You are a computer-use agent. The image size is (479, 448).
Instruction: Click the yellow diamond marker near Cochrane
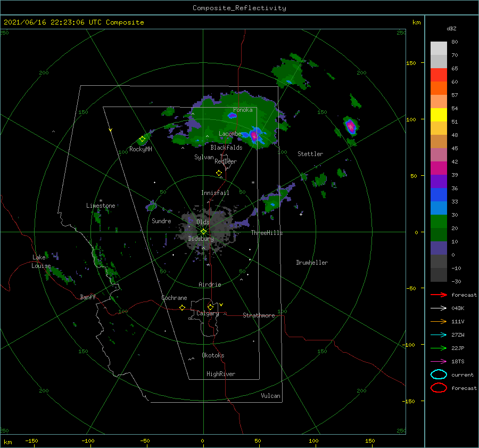[183, 308]
